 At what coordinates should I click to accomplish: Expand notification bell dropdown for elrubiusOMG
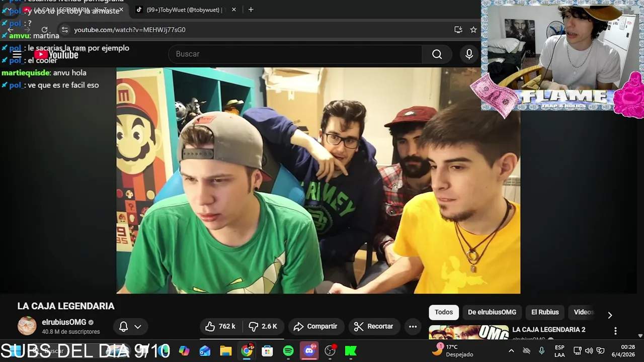tap(130, 326)
